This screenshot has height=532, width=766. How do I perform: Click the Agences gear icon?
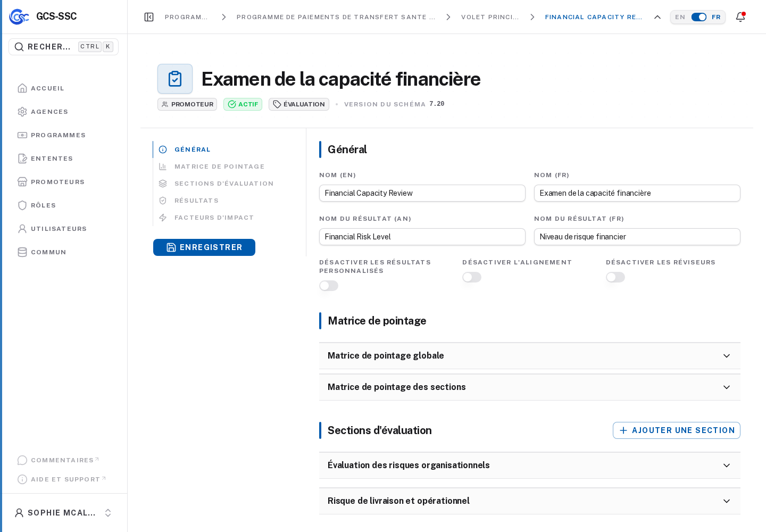pyautogui.click(x=22, y=112)
